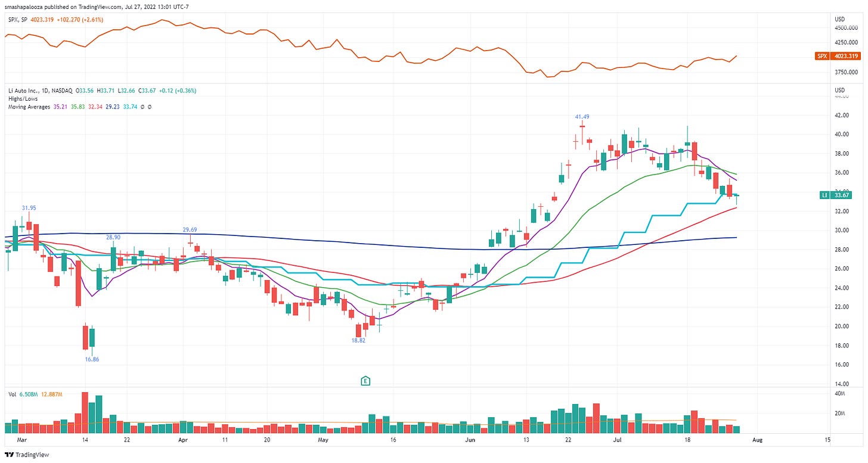
Task: Click 'Jul' on the date axis
Action: pos(618,440)
